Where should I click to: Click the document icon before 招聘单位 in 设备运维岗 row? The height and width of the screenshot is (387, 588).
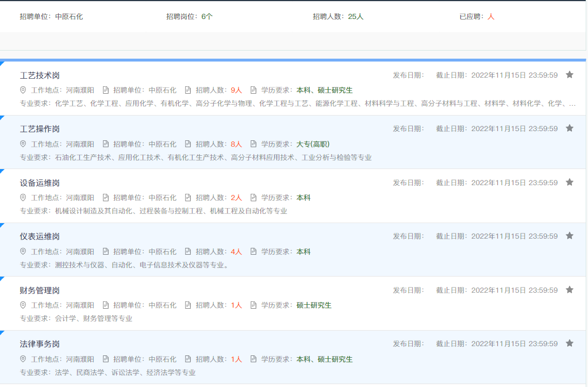[x=105, y=198]
